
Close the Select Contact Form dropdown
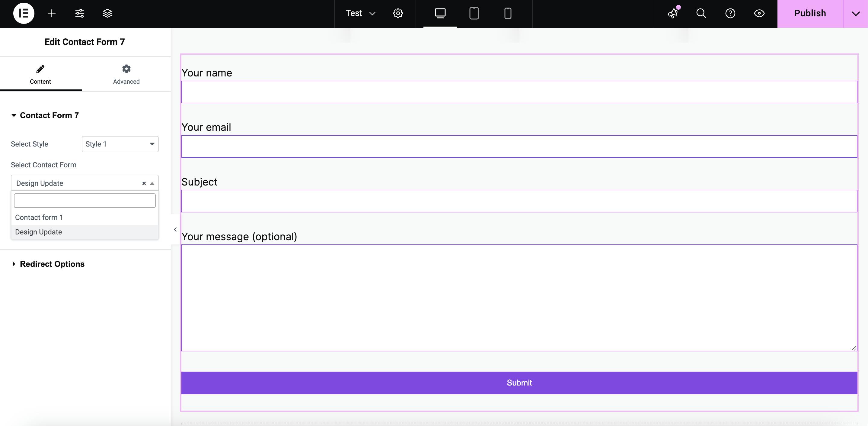(152, 183)
